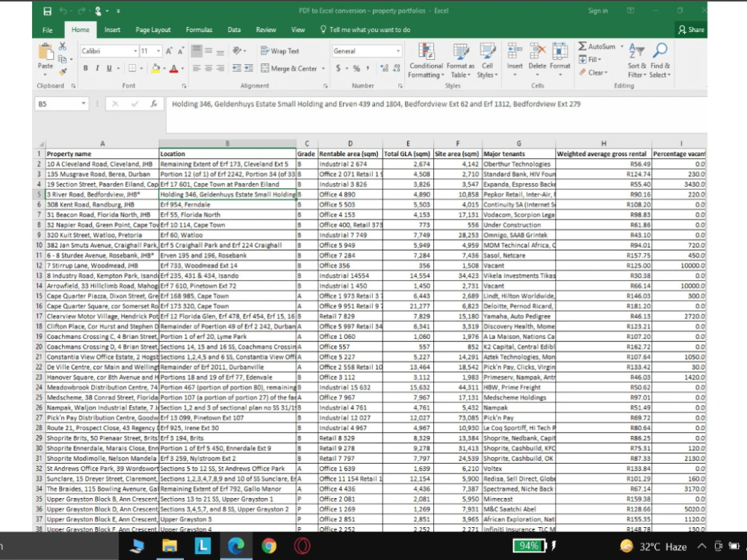
Task: Open the Find & Select menu
Action: click(660, 60)
